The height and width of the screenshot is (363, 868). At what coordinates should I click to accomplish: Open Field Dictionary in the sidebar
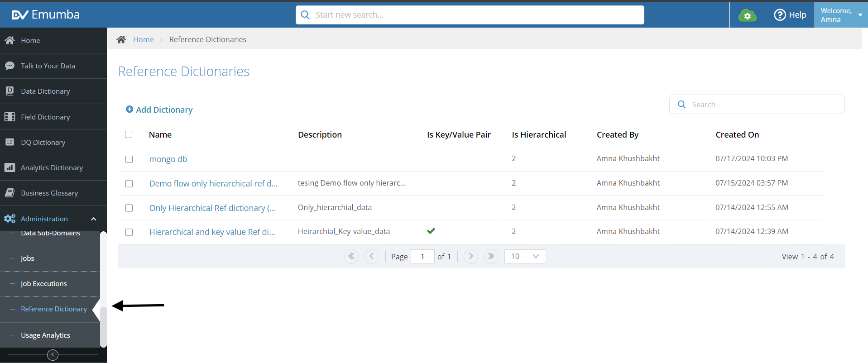(x=53, y=117)
